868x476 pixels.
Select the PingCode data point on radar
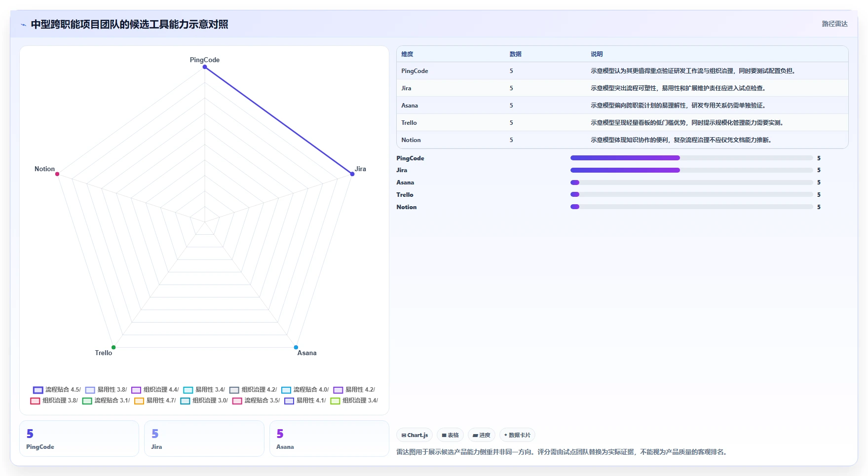[x=205, y=67]
